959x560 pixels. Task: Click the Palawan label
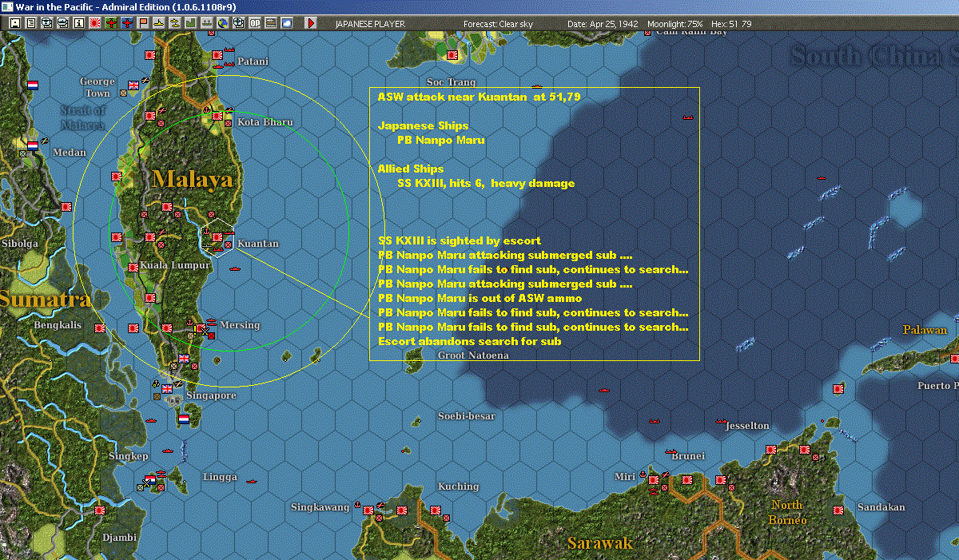(x=925, y=330)
